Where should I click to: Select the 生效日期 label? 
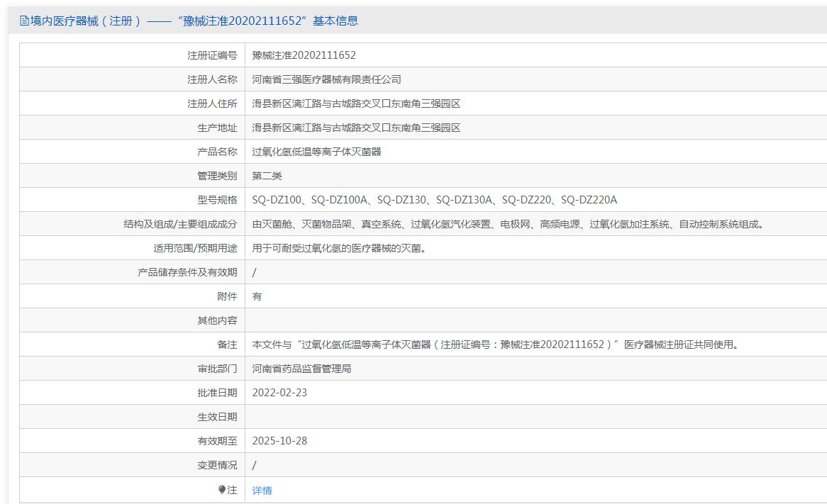coord(217,417)
